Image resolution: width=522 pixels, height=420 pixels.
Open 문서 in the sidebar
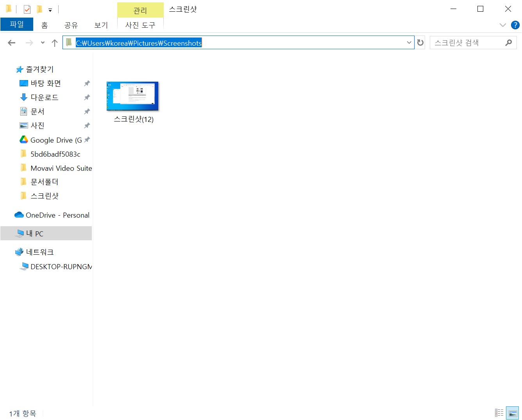tap(38, 111)
